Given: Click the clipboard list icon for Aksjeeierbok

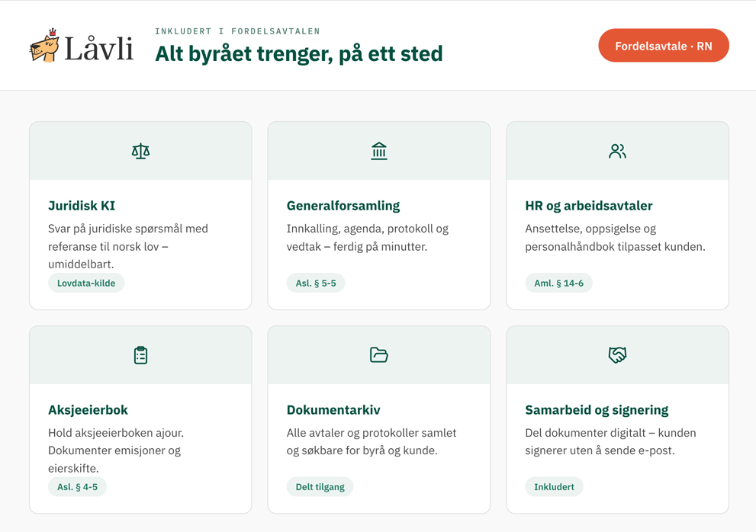Looking at the screenshot, I should 140,355.
